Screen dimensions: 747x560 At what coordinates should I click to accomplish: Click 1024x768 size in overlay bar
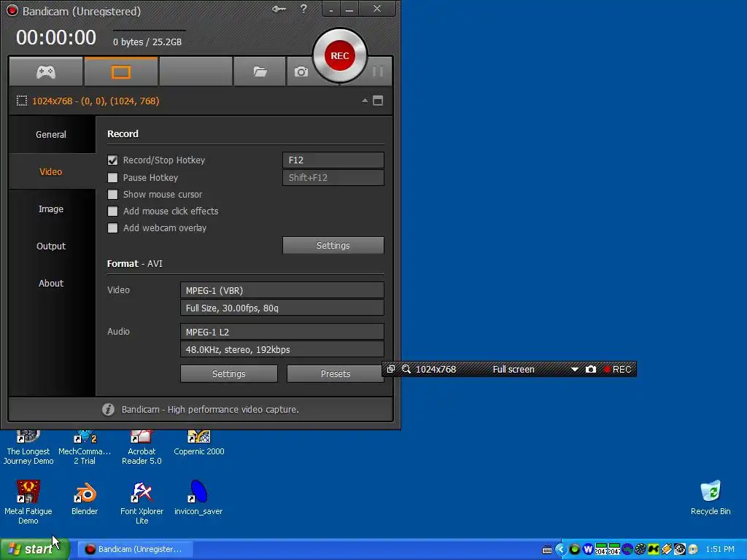pyautogui.click(x=436, y=369)
